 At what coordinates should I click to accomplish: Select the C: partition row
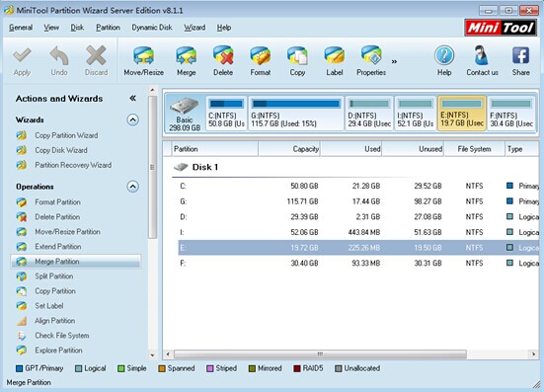[358, 187]
